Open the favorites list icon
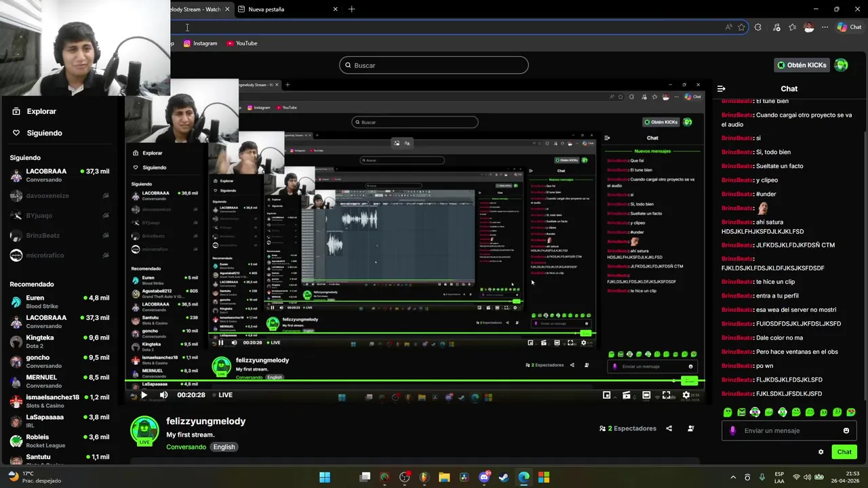Screen dimensions: 868x488 pos(792,27)
